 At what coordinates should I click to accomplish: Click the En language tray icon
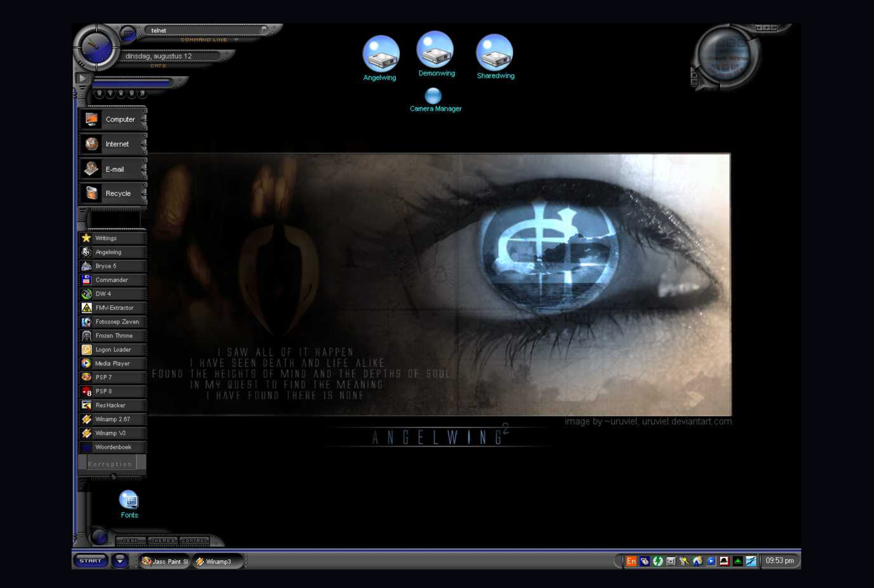click(631, 561)
